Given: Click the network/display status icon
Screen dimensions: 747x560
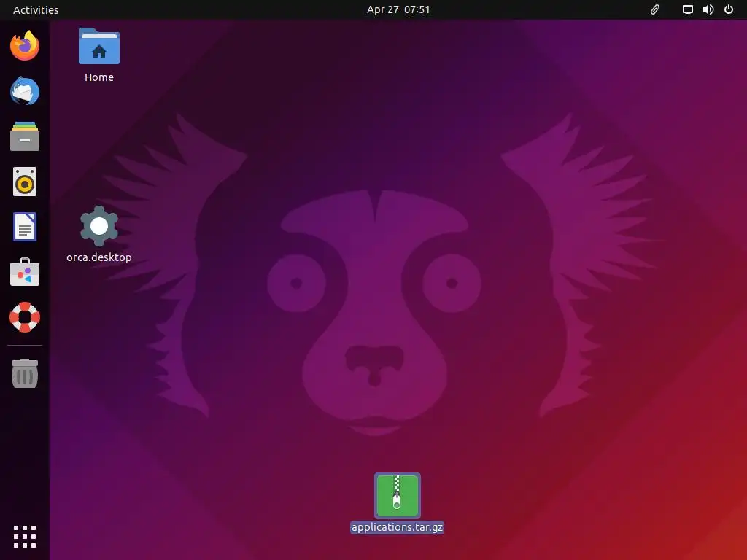Looking at the screenshot, I should click(687, 9).
